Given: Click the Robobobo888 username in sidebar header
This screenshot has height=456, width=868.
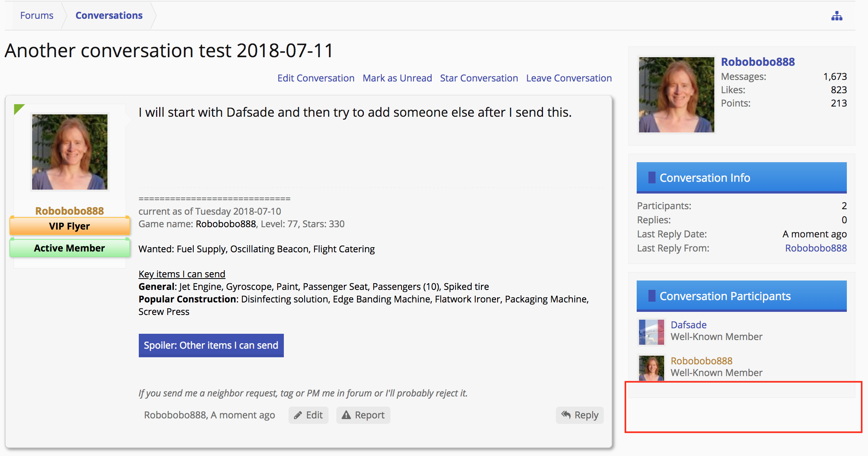Looking at the screenshot, I should 757,62.
